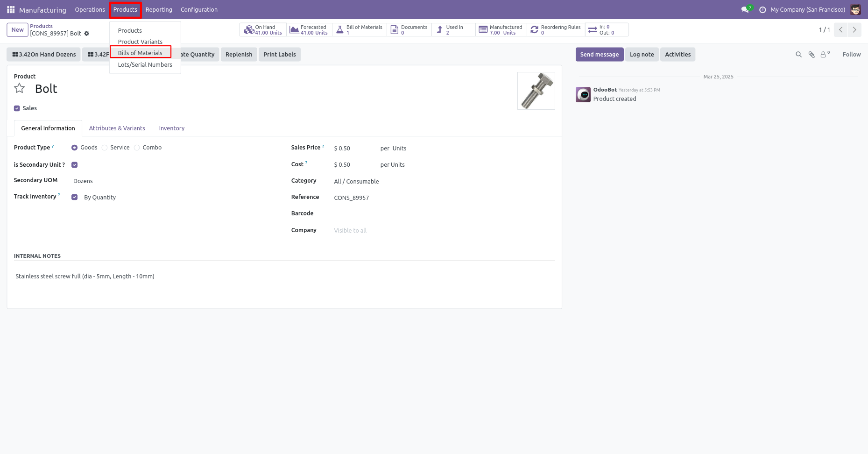Go to previous record with left chevron

[840, 30]
